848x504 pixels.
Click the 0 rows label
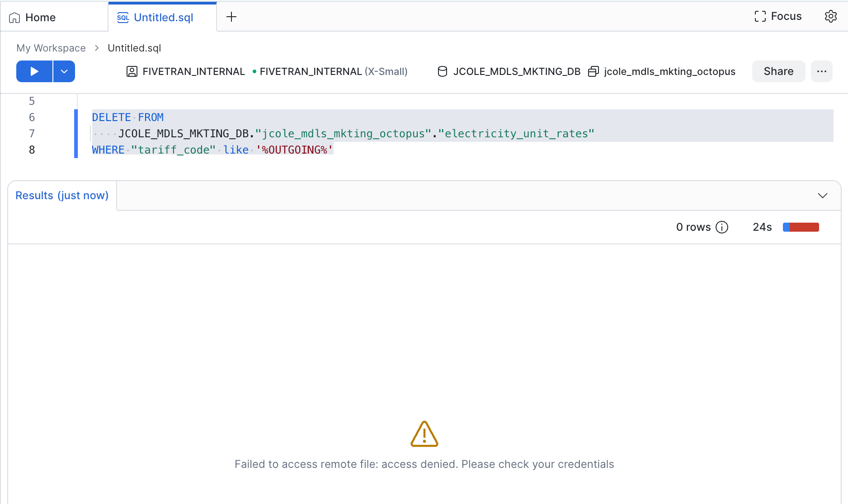coord(693,227)
